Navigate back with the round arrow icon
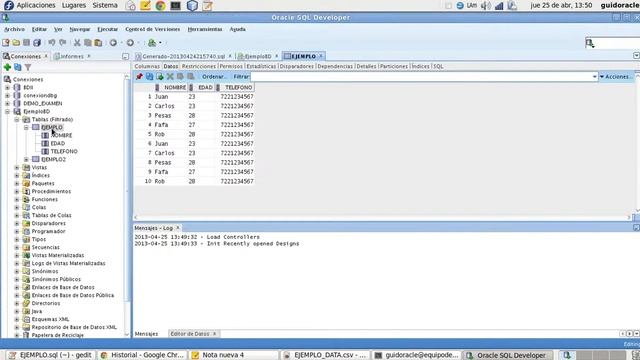This screenshot has height=360, width=640. pyautogui.click(x=113, y=42)
